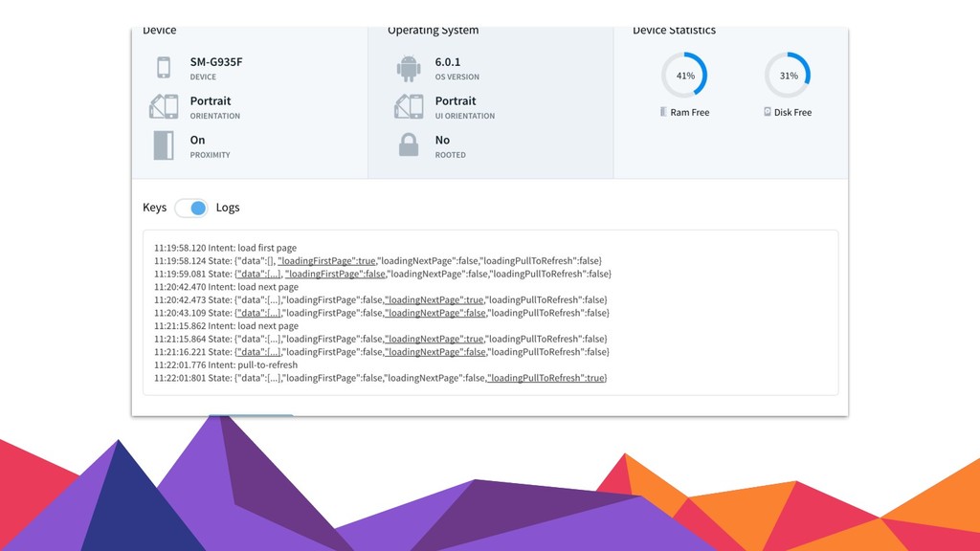Click the Disk Free label
The image size is (980, 551).
793,113
